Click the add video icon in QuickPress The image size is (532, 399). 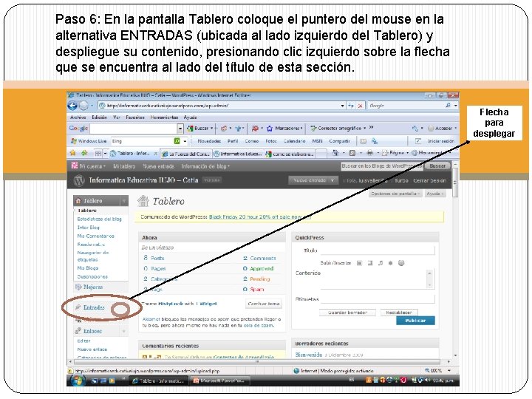click(x=370, y=263)
